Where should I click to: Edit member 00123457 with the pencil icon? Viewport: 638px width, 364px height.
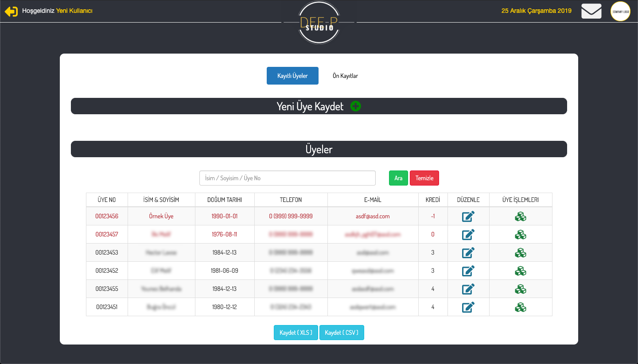[468, 235]
